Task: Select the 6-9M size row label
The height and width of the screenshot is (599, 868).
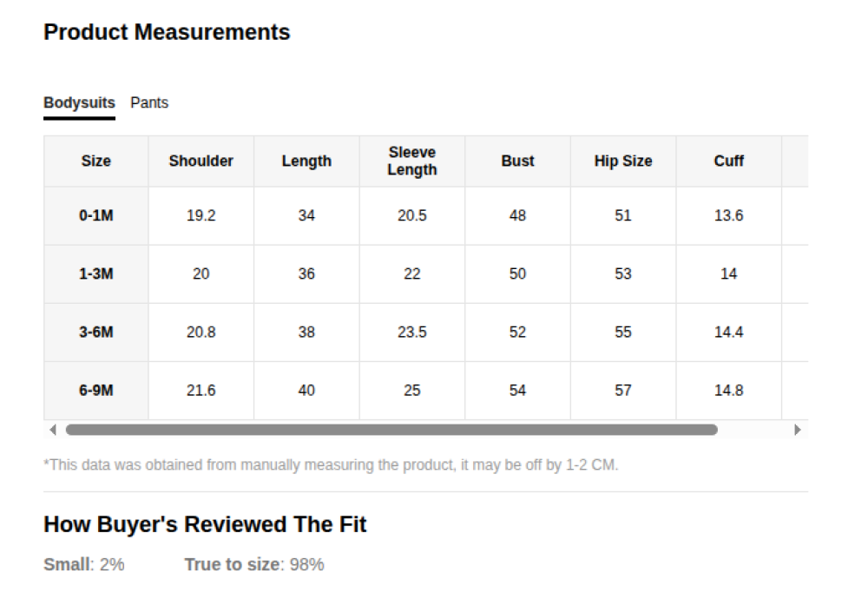Action: click(96, 390)
